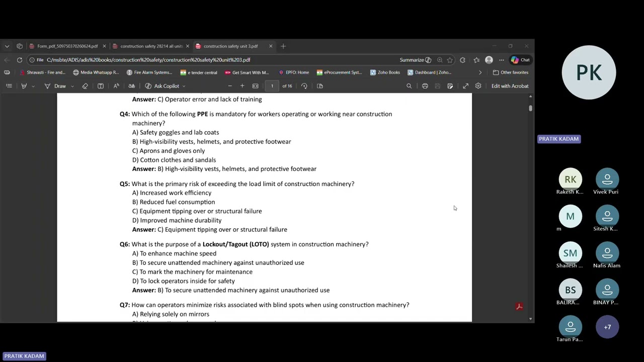Reload the current page
This screenshot has height=362, width=644.
(20, 60)
